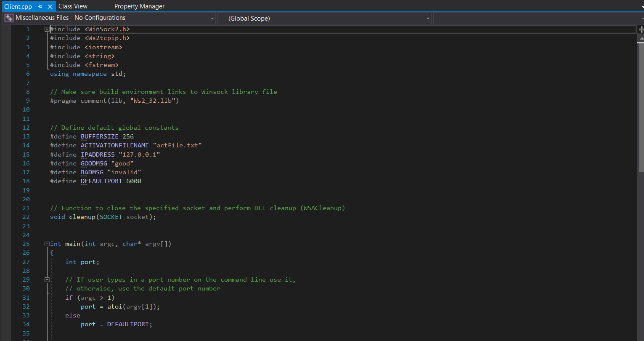Viewport: 644px width, 341px height.
Task: Collapse the comment block fold at line 29
Action: [x=46, y=279]
